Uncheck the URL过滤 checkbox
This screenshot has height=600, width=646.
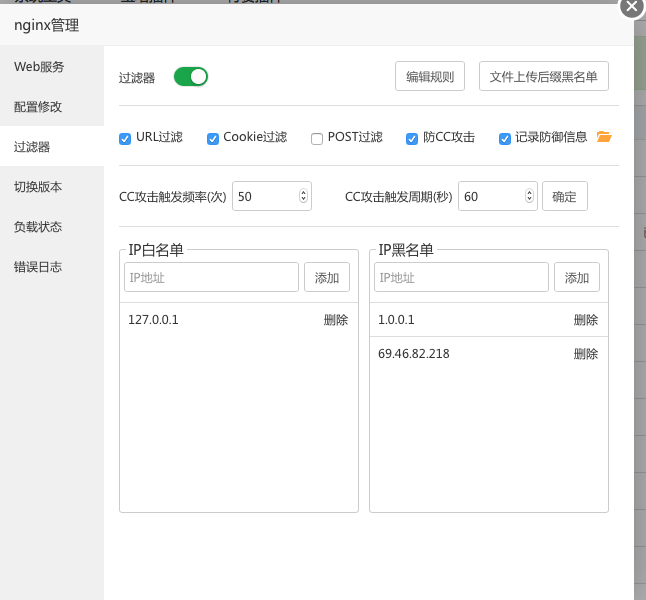[125, 139]
